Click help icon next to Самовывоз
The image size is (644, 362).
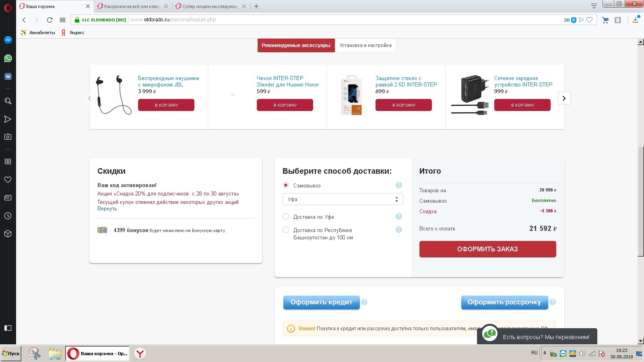[399, 185]
